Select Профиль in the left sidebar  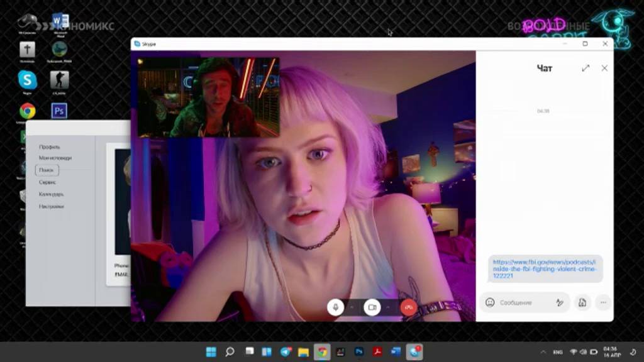coord(50,147)
